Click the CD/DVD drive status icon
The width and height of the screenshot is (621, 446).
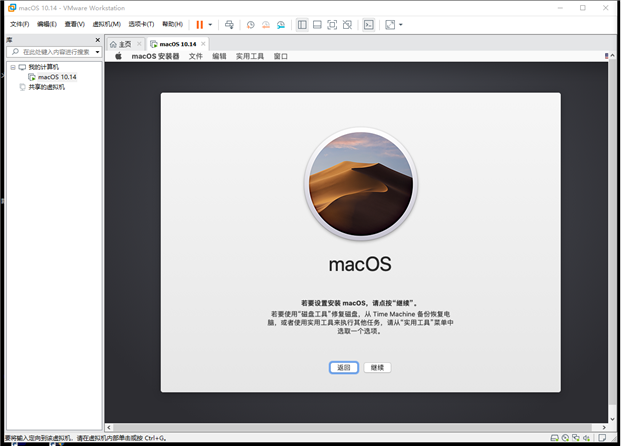pyautogui.click(x=565, y=438)
